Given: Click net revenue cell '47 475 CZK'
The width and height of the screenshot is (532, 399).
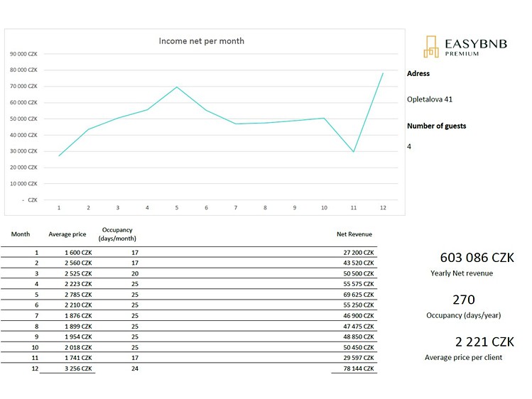Looking at the screenshot, I should (358, 327).
